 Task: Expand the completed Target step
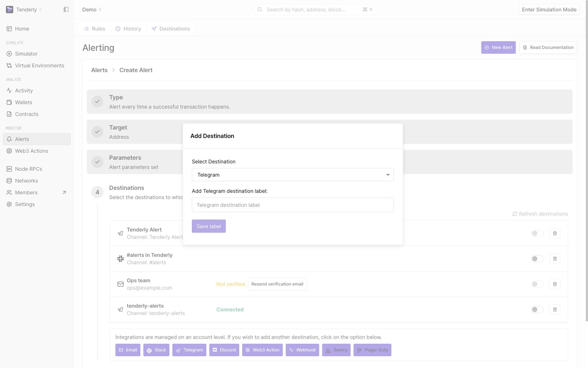[330, 132]
